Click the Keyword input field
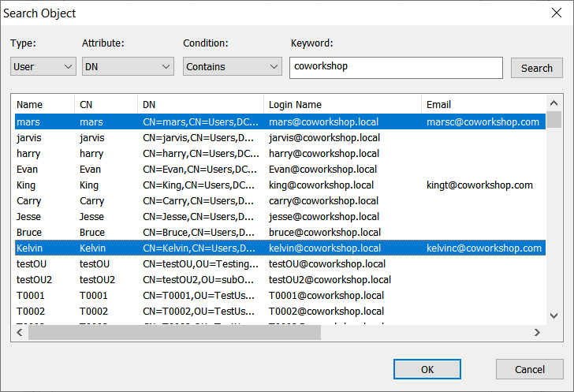This screenshot has height=392, width=574. click(396, 67)
